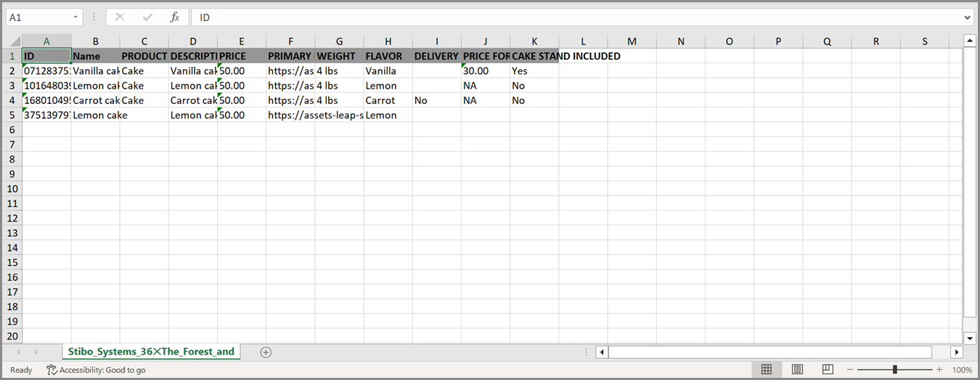The image size is (980, 380).
Task: Add a new sheet with plus icon
Action: 266,352
